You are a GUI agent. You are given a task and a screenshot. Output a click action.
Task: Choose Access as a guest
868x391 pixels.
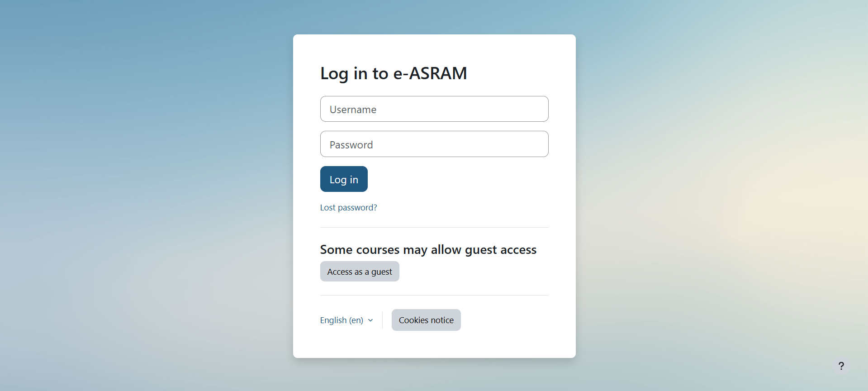pyautogui.click(x=360, y=272)
